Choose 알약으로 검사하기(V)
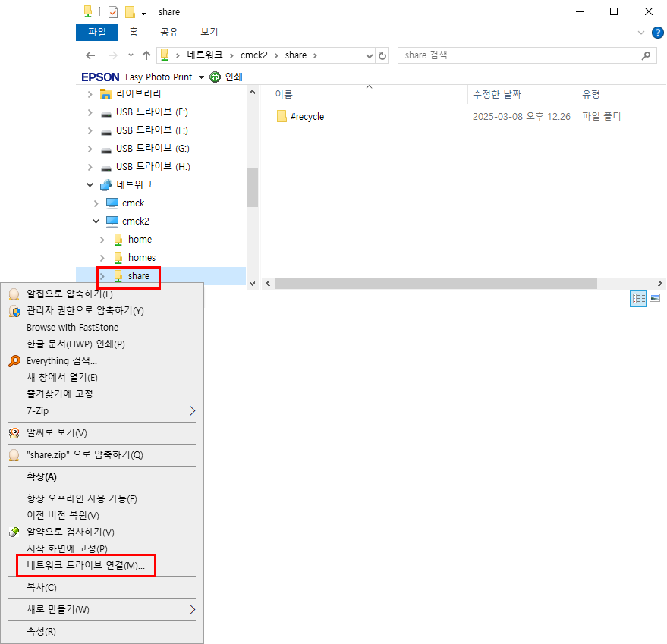This screenshot has width=667, height=644. pos(102,532)
